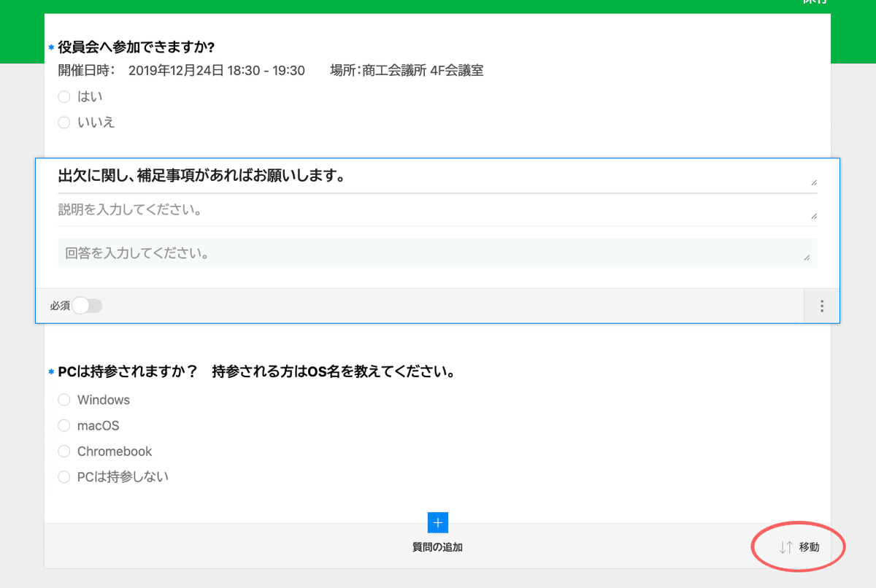Select the Windows radio option

pyautogui.click(x=64, y=400)
